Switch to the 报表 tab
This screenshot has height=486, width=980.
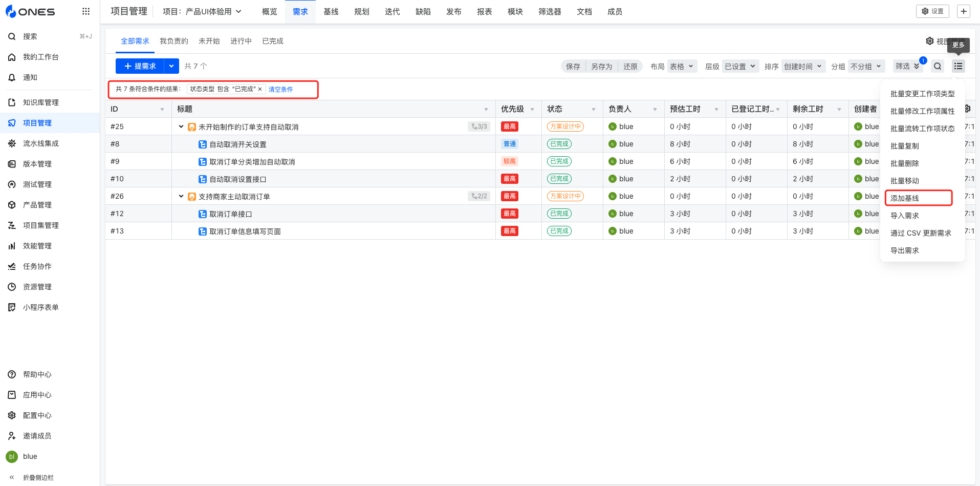tap(485, 11)
